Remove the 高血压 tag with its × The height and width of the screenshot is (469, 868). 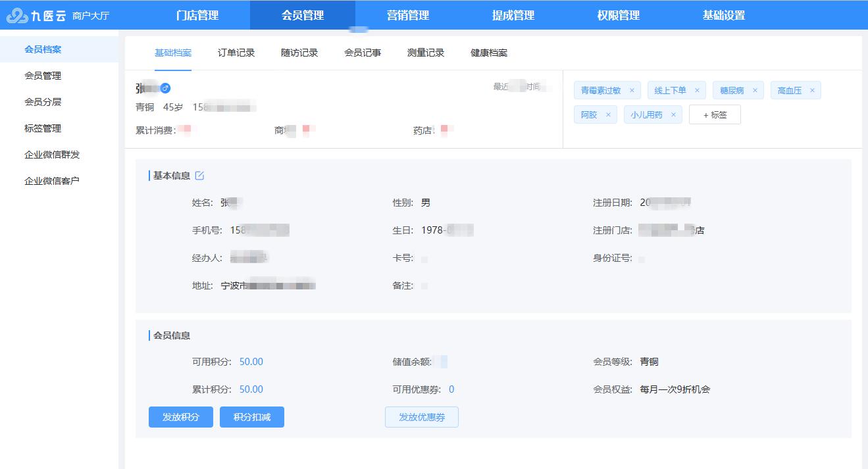(812, 89)
